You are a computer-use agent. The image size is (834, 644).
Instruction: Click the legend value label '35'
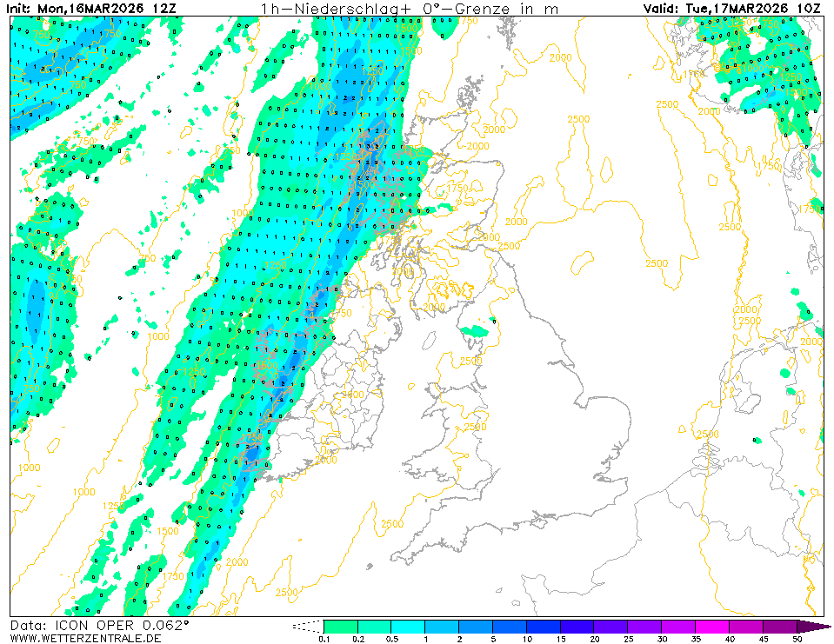696,640
